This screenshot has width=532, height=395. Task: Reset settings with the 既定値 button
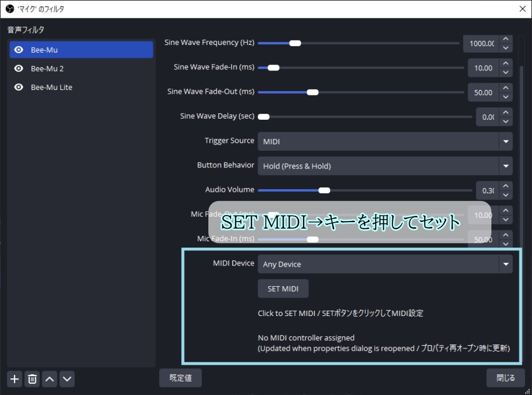click(x=180, y=378)
